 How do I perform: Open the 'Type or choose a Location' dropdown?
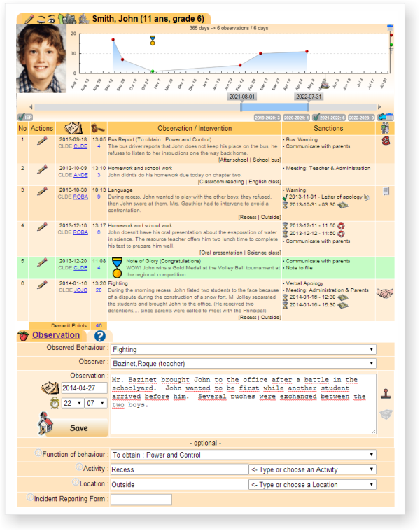312,484
